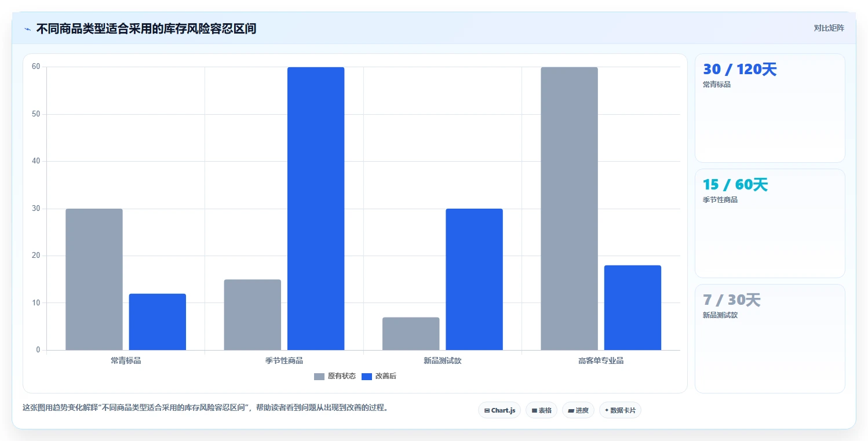Click the chart title 不同商品类型适合采用的库存风险容忍区间
This screenshot has width=868, height=441.
[x=146, y=28]
